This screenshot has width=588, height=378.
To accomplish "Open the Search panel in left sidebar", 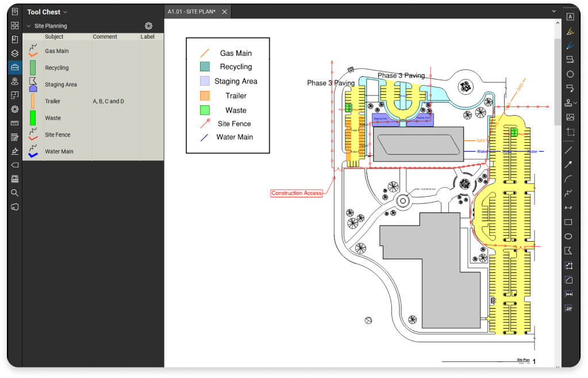I will [x=15, y=193].
